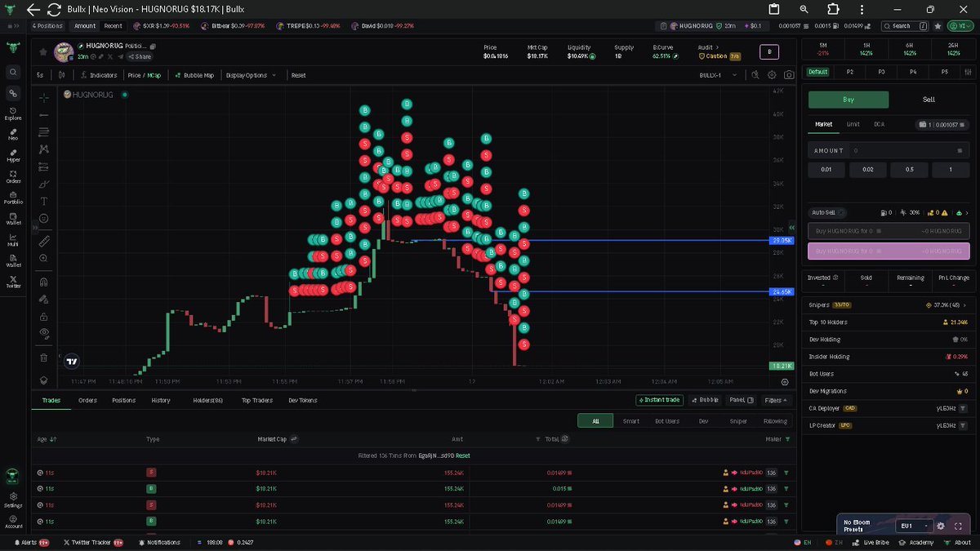
Task: Expand the Display Options dropdown
Action: (251, 75)
